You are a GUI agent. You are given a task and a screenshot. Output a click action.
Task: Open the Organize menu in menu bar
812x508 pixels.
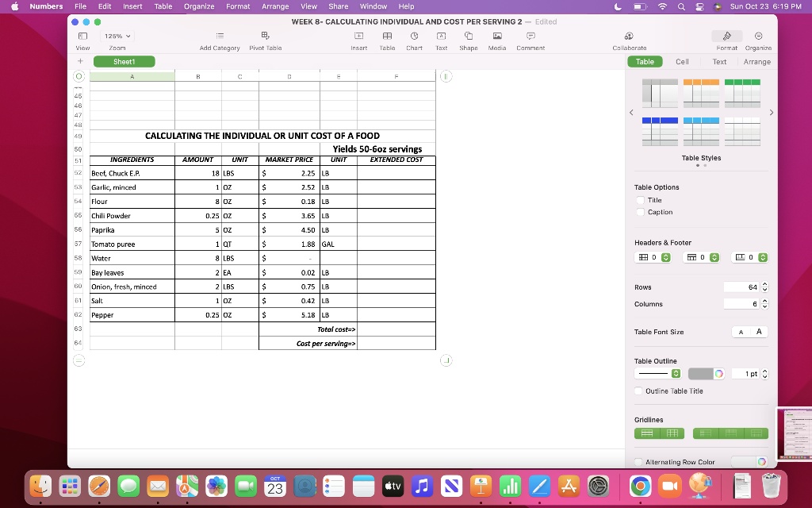pyautogui.click(x=198, y=6)
